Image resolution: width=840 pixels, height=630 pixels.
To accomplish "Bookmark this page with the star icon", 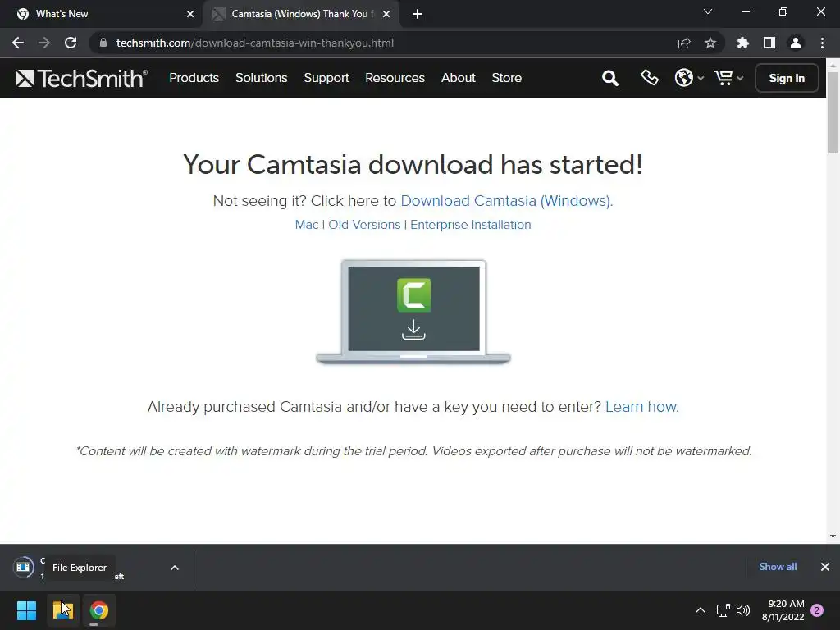I will click(710, 43).
